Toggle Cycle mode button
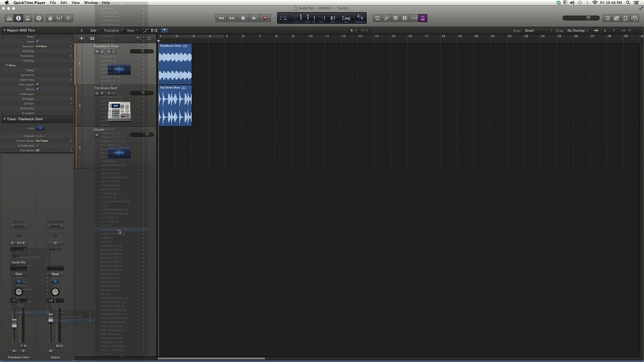Screen dimensions: 644x362 pos(377,18)
